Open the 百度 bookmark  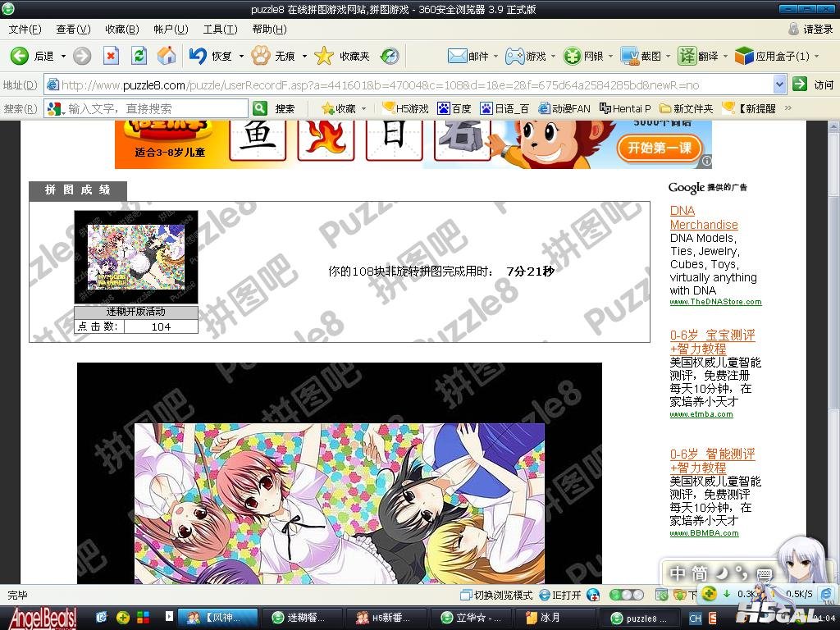[x=454, y=108]
